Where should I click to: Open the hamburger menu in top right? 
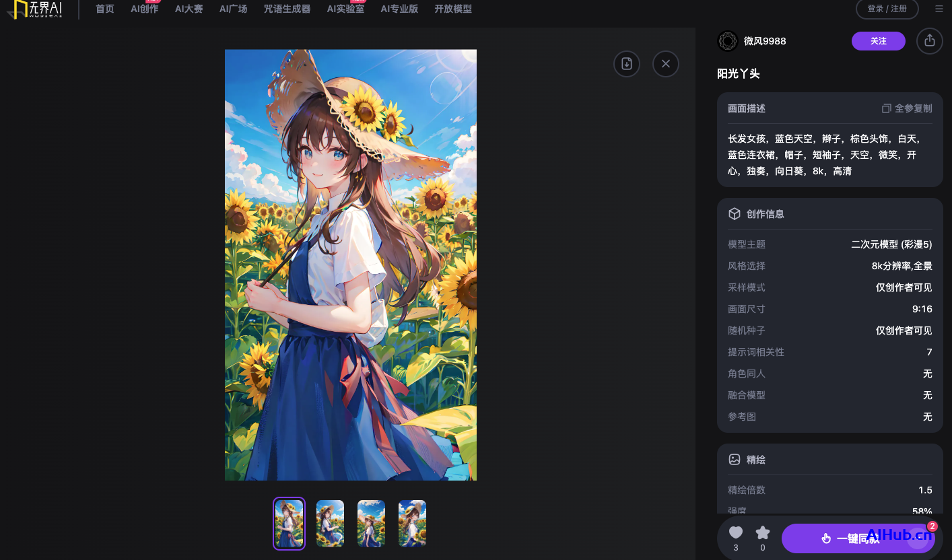[x=939, y=9]
